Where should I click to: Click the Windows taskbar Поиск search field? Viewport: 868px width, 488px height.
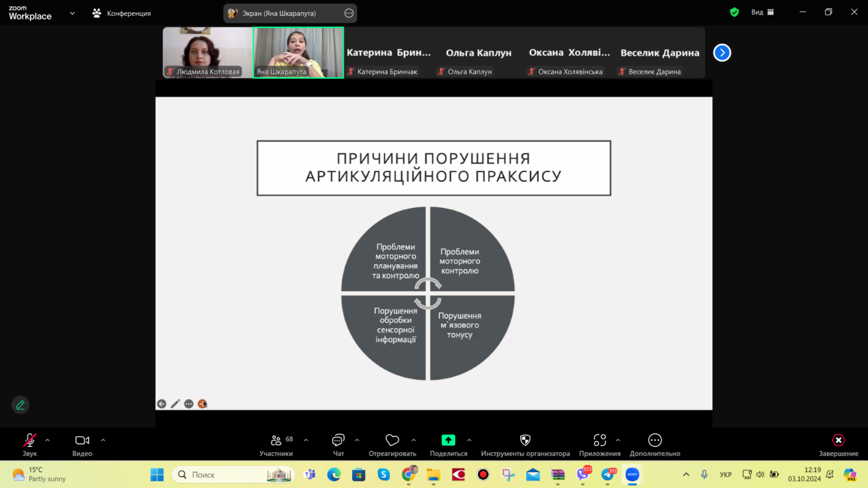click(x=233, y=475)
